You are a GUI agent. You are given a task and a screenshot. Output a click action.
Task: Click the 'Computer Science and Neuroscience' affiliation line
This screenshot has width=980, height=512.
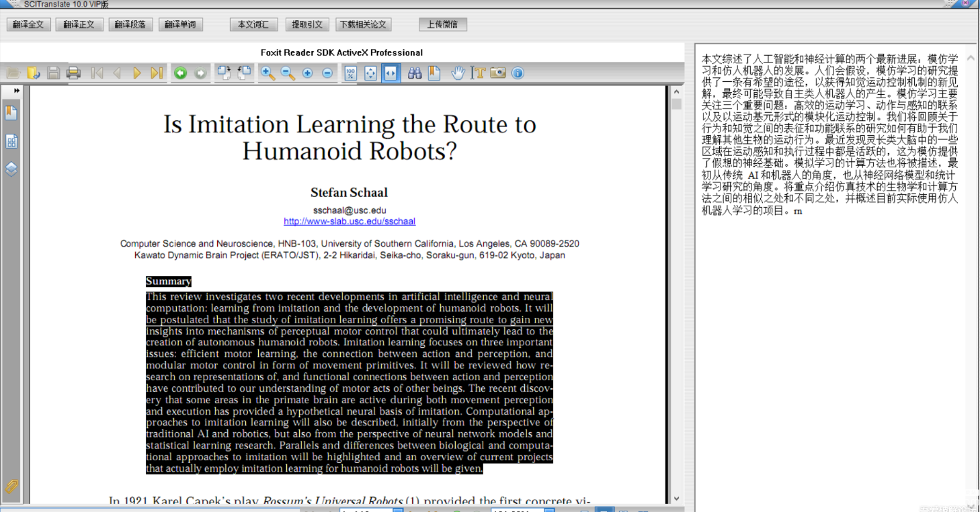350,244
